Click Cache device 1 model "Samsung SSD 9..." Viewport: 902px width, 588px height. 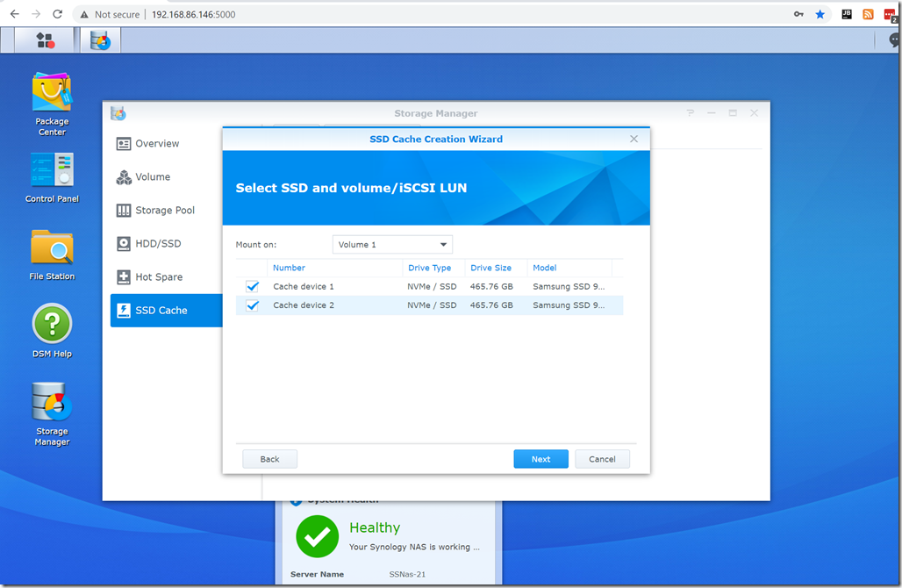(569, 286)
